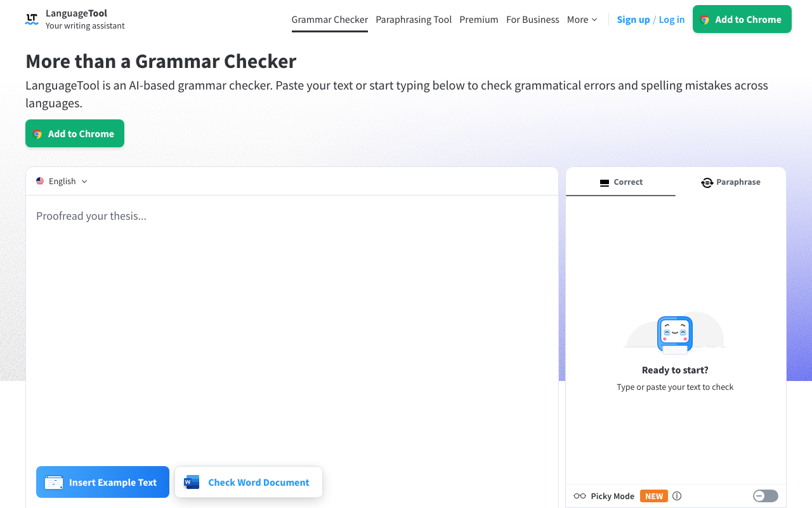Click the robot mascot illustration
812x508 pixels.
coord(674,333)
